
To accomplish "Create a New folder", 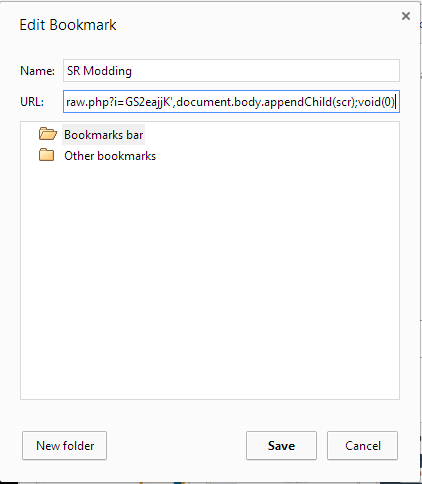I will tap(65, 446).
